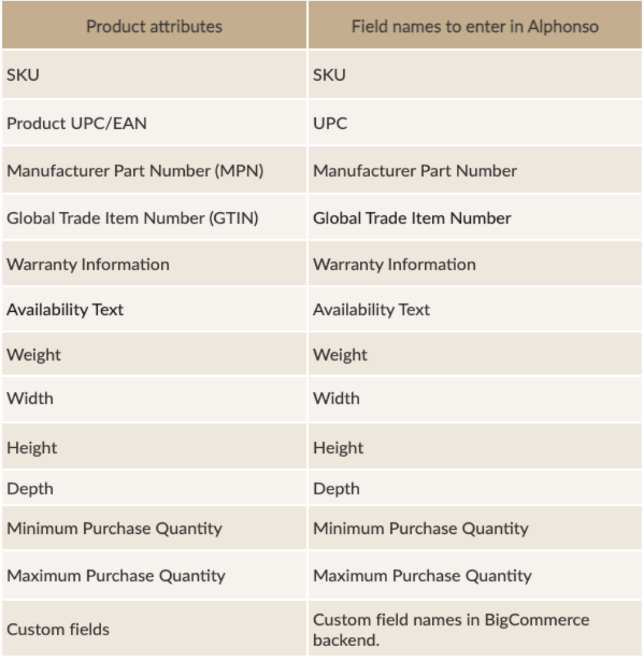Select "Depth" in the Alphonso field names column
The image size is (644, 659).
tap(337, 489)
